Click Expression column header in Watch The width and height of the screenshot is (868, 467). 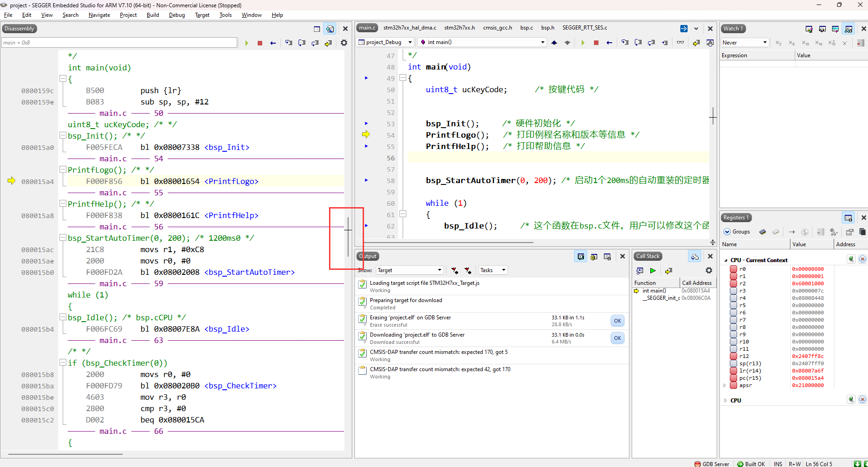click(x=758, y=55)
